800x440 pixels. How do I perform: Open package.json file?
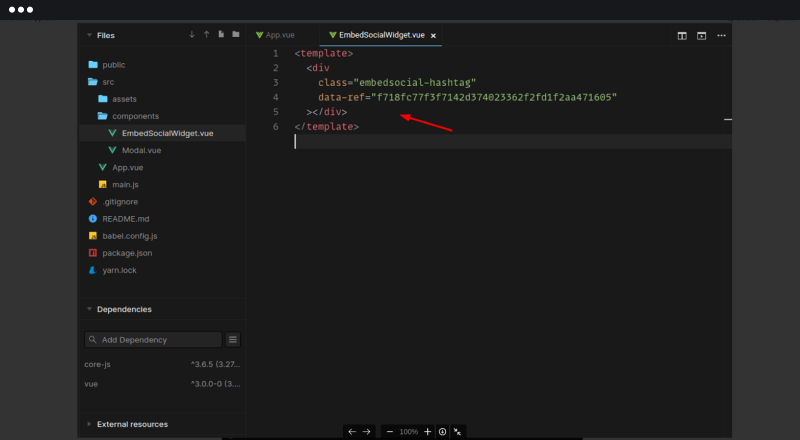127,253
